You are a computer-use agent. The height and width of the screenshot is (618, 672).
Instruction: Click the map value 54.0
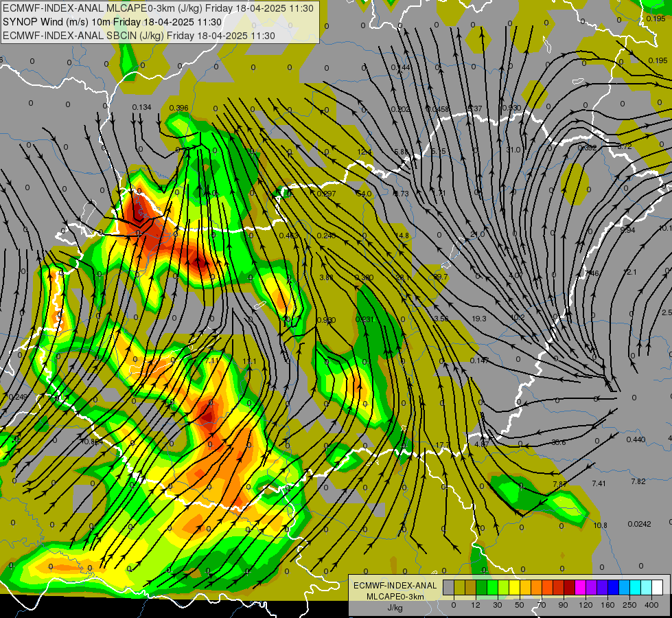click(x=364, y=194)
